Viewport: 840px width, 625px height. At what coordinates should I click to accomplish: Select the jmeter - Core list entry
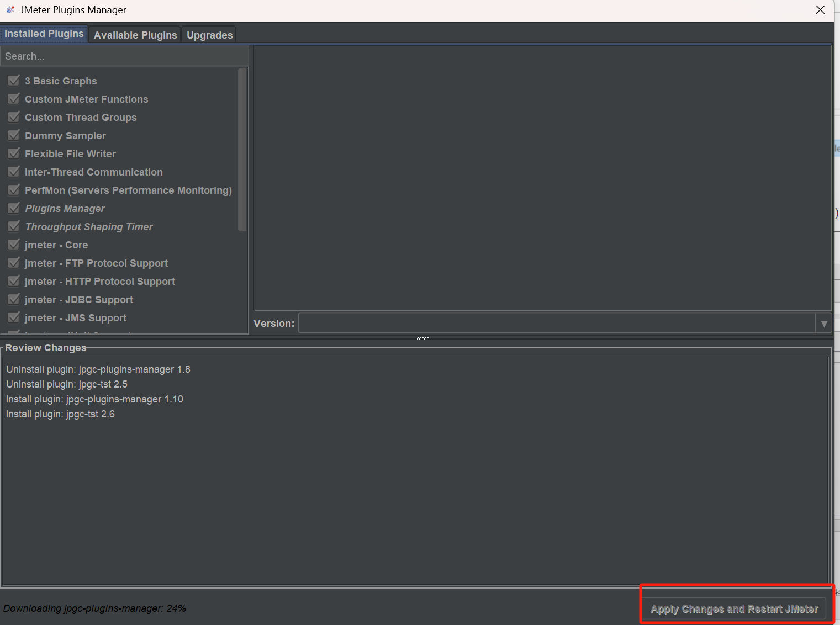pos(56,245)
